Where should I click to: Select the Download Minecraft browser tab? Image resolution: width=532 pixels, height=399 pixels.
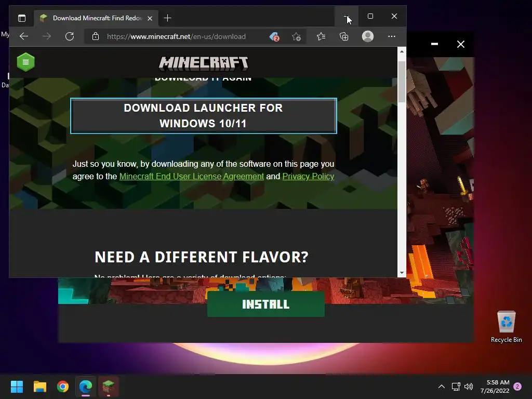[96, 18]
